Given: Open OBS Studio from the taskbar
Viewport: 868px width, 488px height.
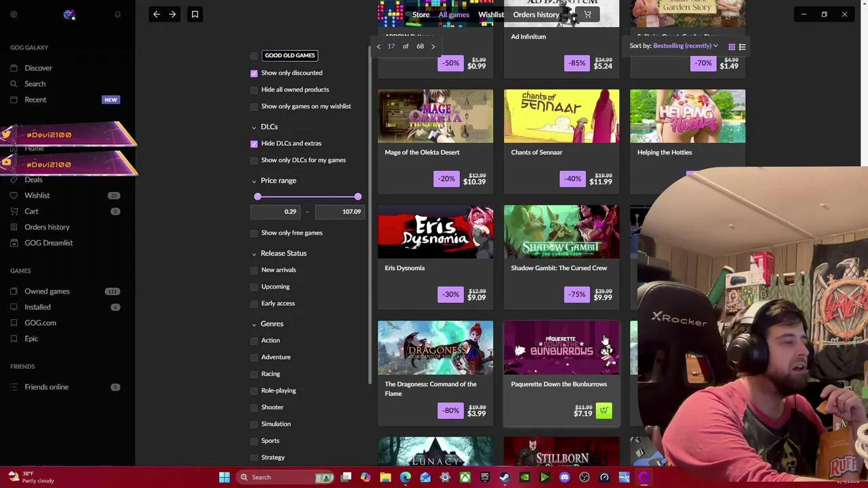Looking at the screenshot, I should click(x=585, y=477).
